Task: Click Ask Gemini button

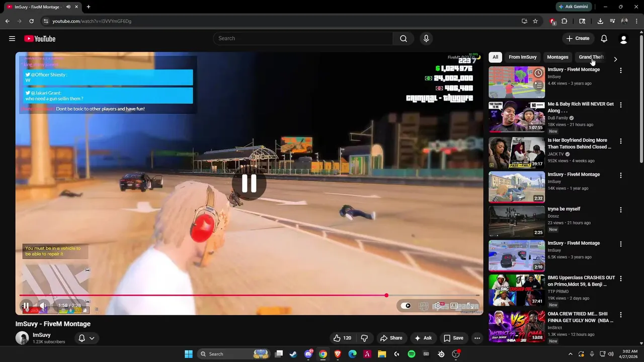Action: [573, 7]
